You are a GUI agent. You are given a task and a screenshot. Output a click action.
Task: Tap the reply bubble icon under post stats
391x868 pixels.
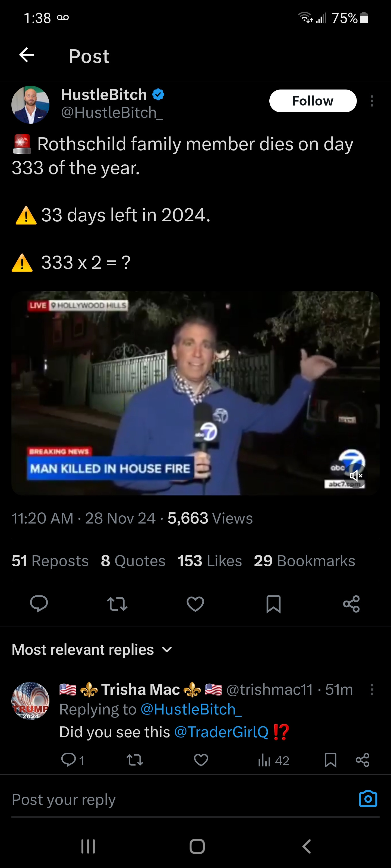pyautogui.click(x=39, y=604)
